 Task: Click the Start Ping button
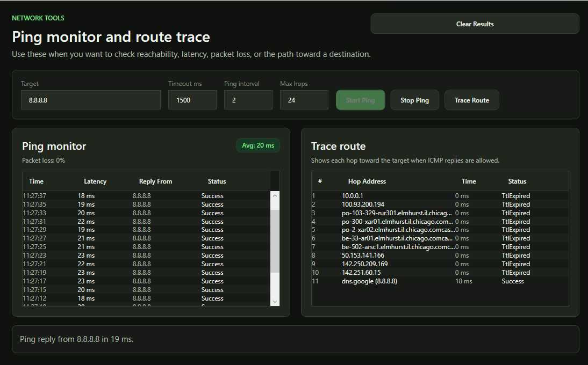click(360, 100)
